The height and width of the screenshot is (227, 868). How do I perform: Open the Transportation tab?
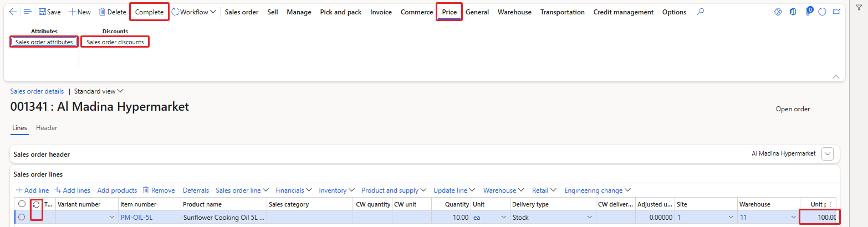[563, 12]
